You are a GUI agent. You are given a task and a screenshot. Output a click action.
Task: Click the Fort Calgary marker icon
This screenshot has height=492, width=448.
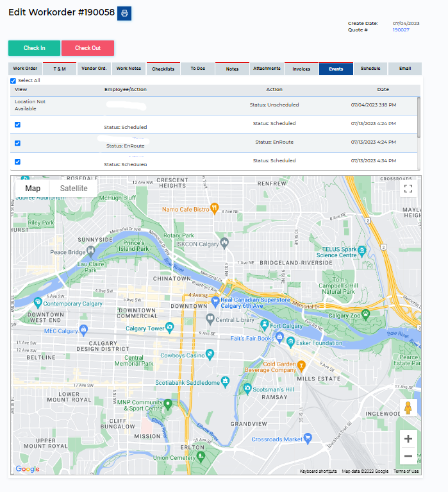coord(265,325)
